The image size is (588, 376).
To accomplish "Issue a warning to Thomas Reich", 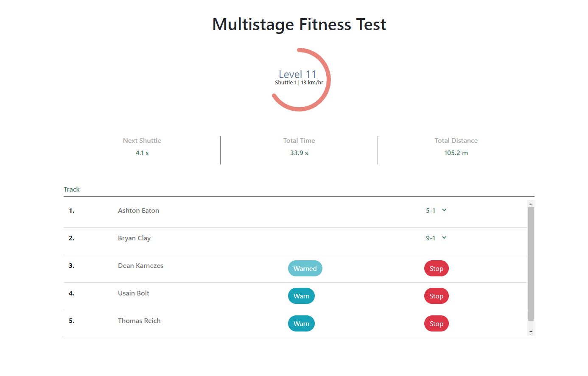I will (301, 323).
